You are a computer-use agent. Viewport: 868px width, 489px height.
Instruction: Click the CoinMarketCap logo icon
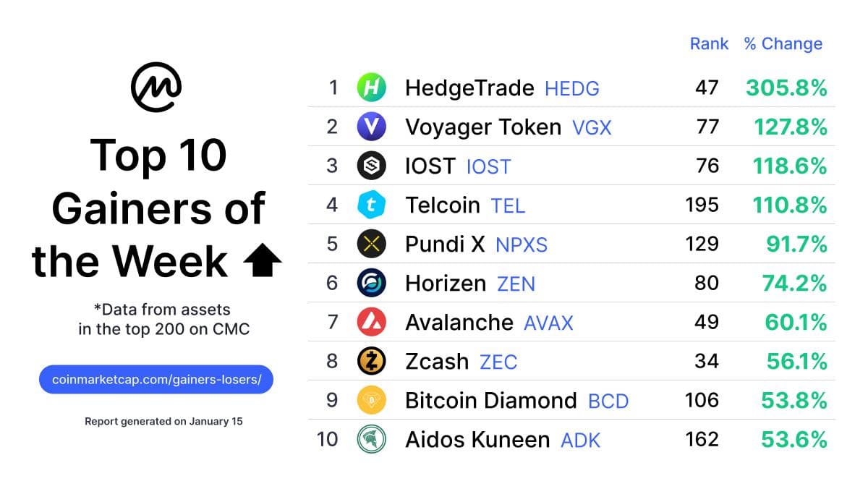click(x=156, y=87)
